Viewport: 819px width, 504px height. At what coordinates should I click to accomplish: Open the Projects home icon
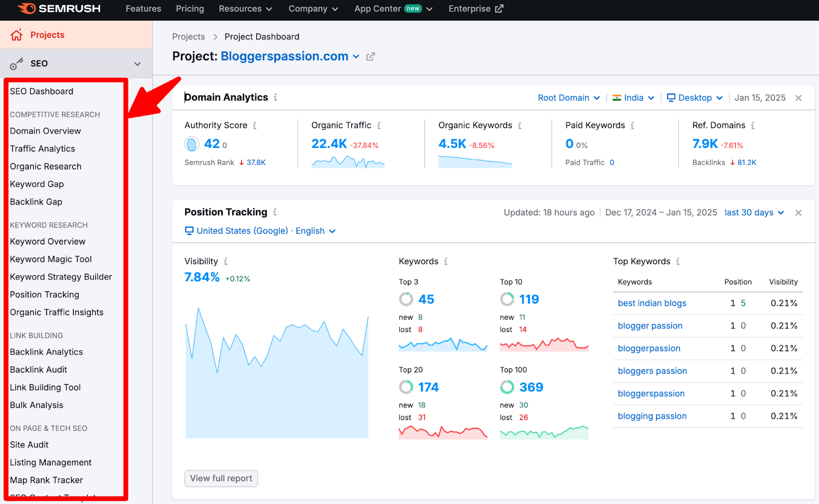coord(16,35)
